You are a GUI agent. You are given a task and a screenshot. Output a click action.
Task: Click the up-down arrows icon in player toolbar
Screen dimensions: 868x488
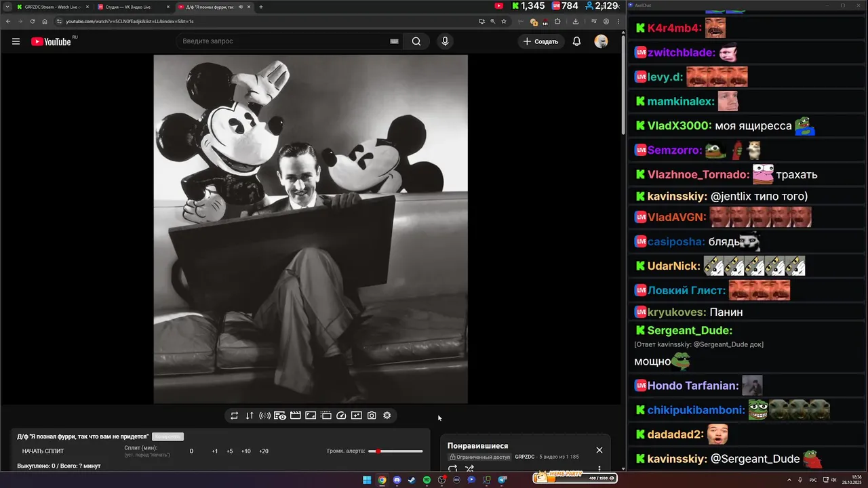coord(250,415)
